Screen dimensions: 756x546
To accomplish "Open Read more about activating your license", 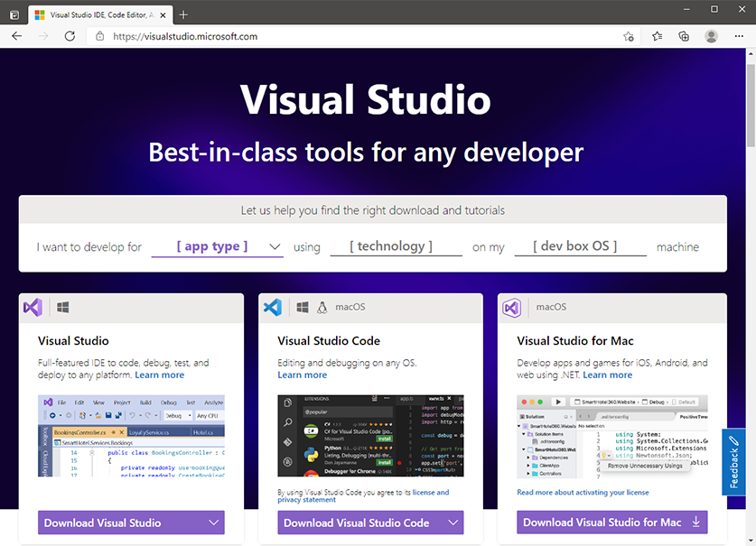I will point(583,492).
